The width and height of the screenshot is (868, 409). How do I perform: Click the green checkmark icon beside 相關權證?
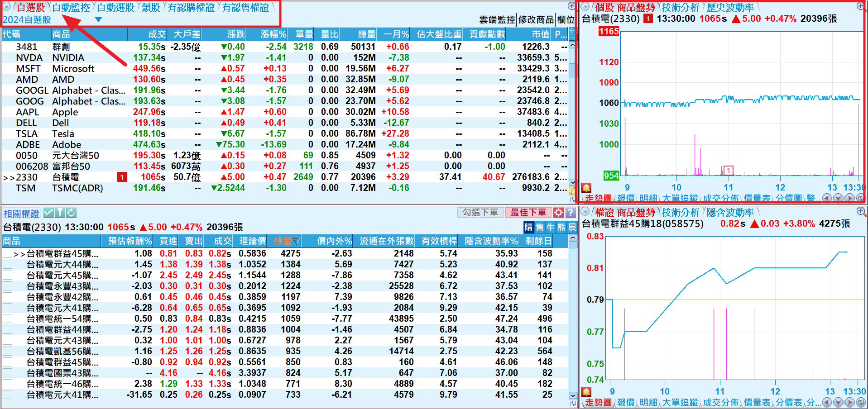[49, 213]
